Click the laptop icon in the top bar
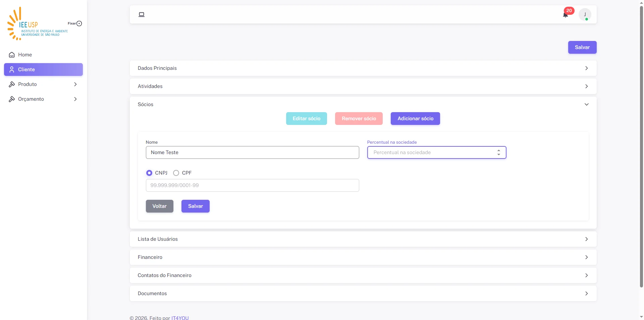The height and width of the screenshot is (320, 644). pos(142,14)
